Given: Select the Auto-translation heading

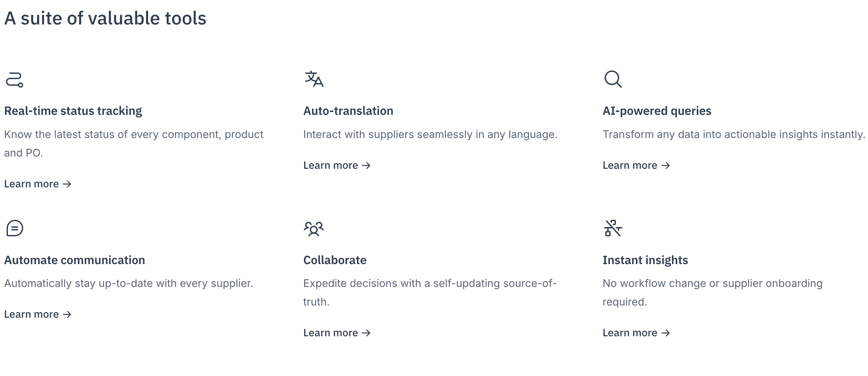Looking at the screenshot, I should 348,111.
